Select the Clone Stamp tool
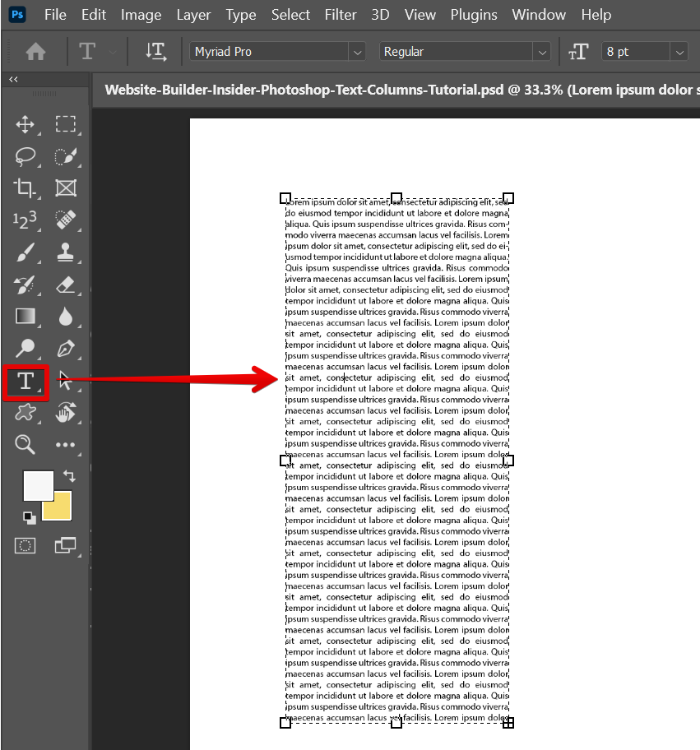This screenshot has width=700, height=750. [x=66, y=252]
